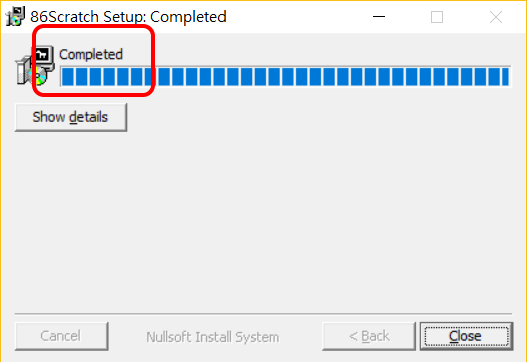Viewport: 527px width, 362px height.
Task: Click the greyed-out Cancel button
Action: click(62, 336)
